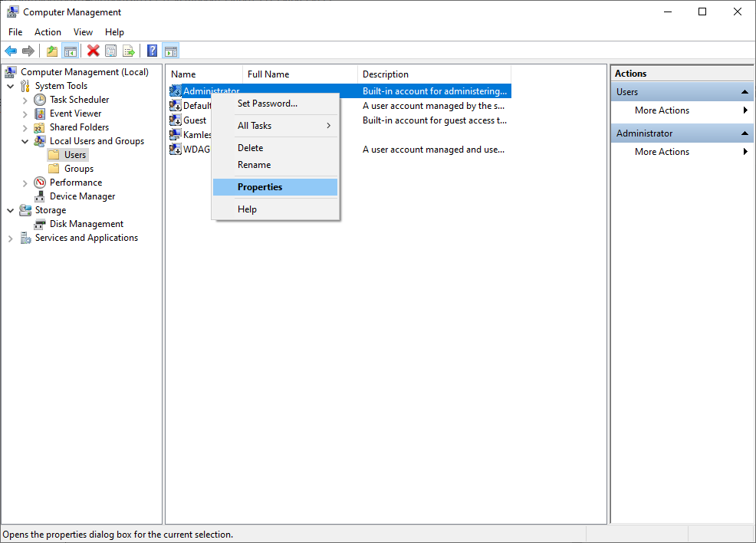Click the blue Back arrow toolbar icon
Screen dimensions: 756x543
(x=11, y=51)
